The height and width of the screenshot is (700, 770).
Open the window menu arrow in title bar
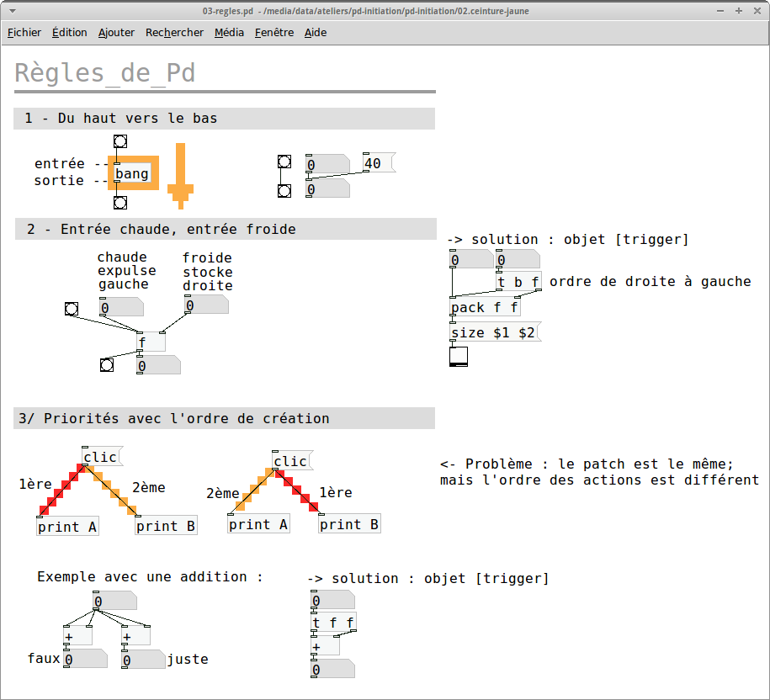coord(13,11)
